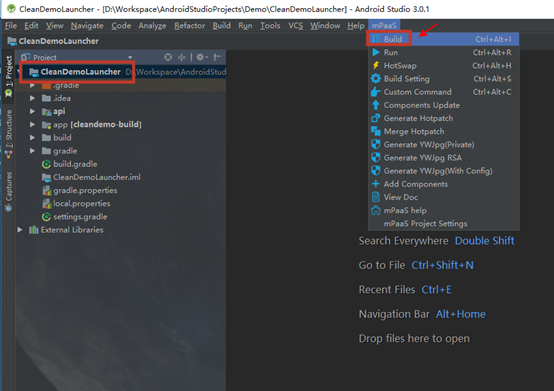Open the Analyze menu
554x391 pixels.
[x=152, y=26]
